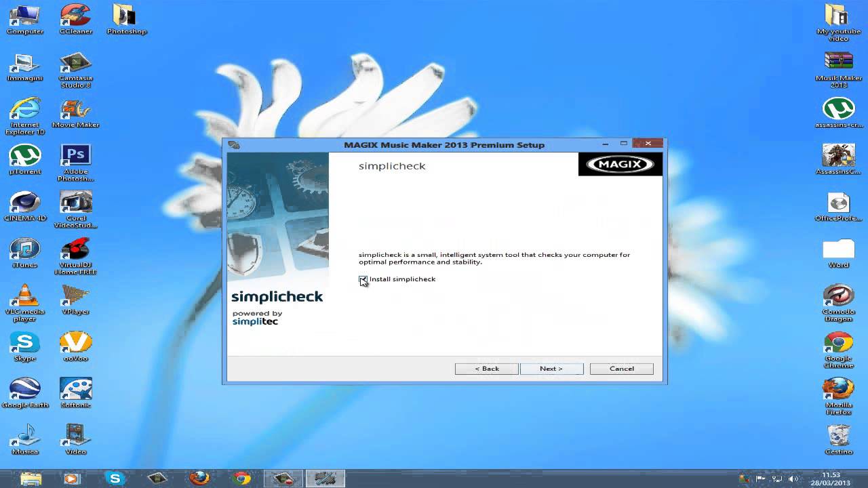Open Google Chrome desktop shortcut

pos(839,350)
